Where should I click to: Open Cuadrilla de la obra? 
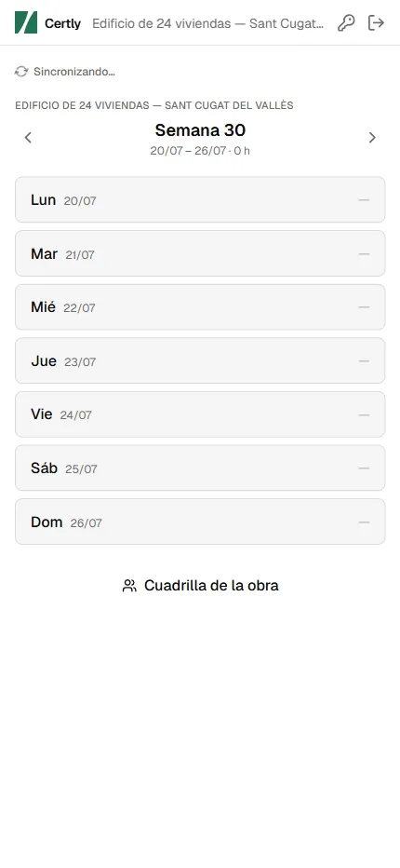[x=200, y=586]
